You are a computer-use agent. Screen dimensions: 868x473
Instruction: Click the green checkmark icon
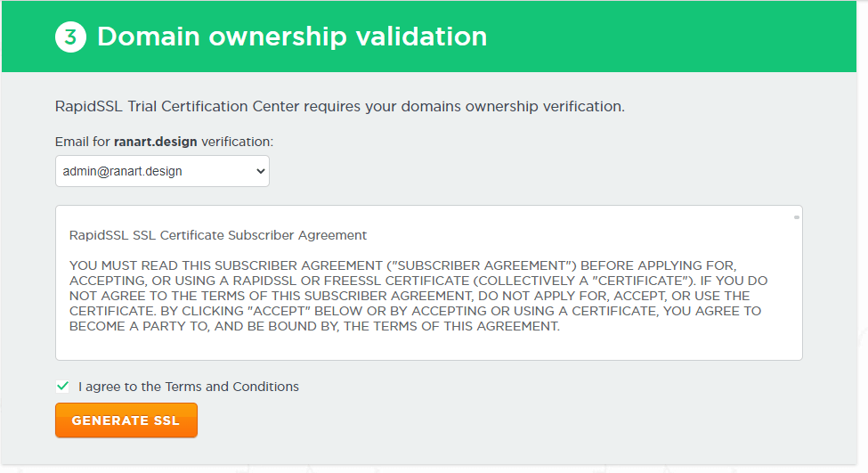[x=62, y=386]
